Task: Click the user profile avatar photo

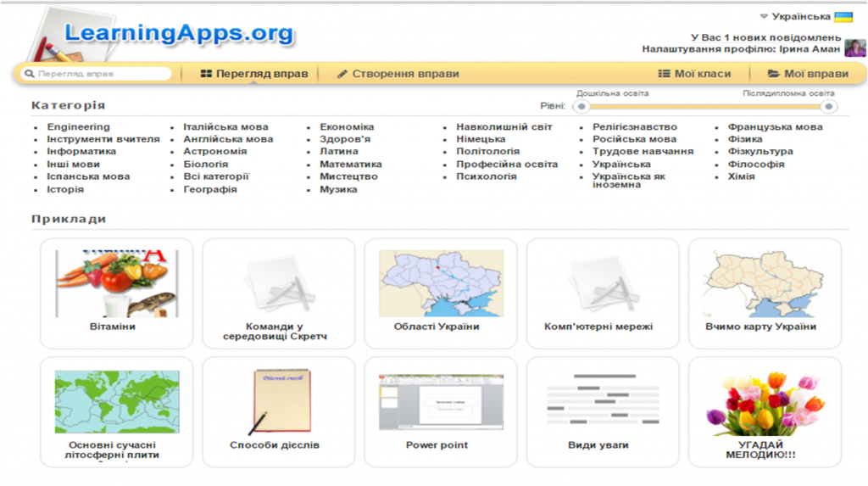Action: pyautogui.click(x=854, y=47)
